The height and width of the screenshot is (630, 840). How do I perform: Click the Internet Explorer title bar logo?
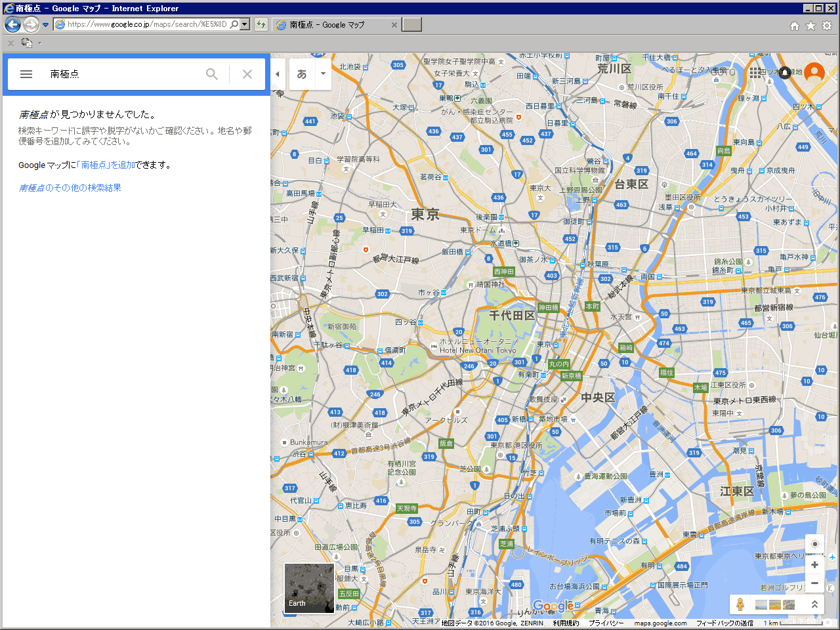coord(9,8)
